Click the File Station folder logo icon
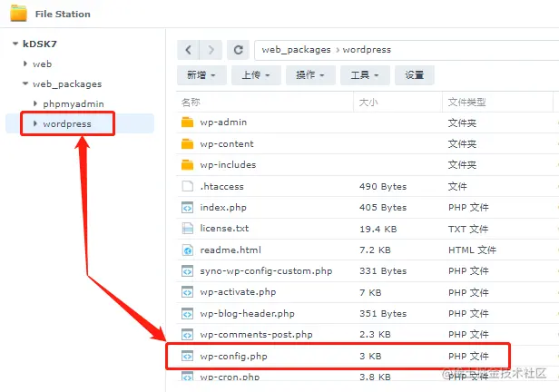 18,14
